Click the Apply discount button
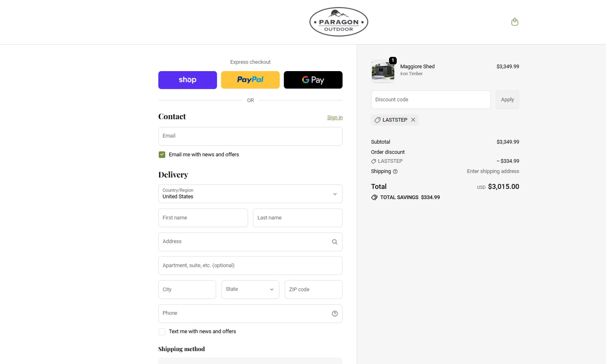Viewport: 606px width, 364px height. point(507,100)
